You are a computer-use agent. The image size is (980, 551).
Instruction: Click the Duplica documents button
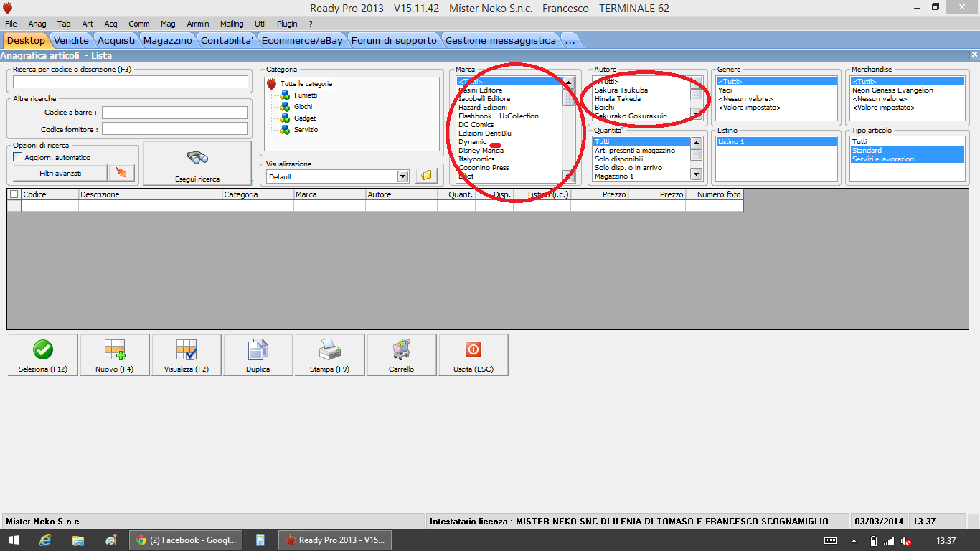(258, 355)
